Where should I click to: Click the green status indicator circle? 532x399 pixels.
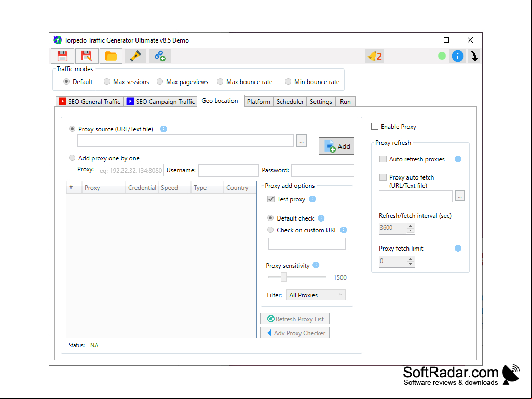click(x=442, y=56)
